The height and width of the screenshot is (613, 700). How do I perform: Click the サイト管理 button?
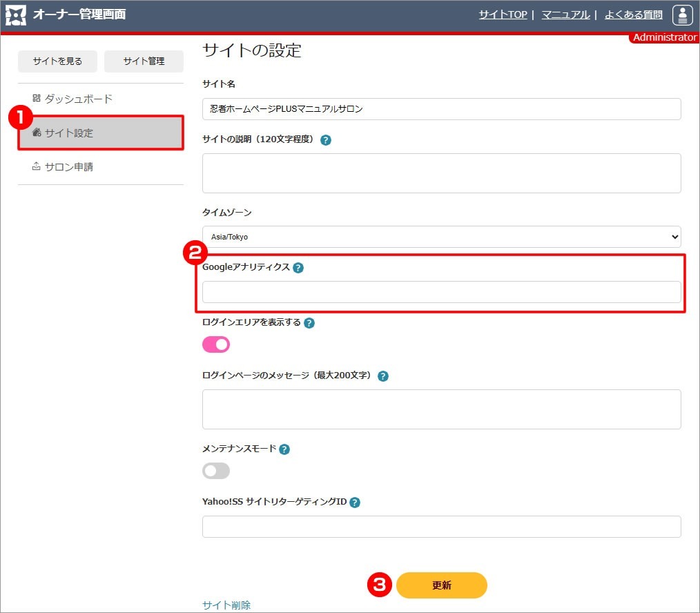pyautogui.click(x=144, y=61)
